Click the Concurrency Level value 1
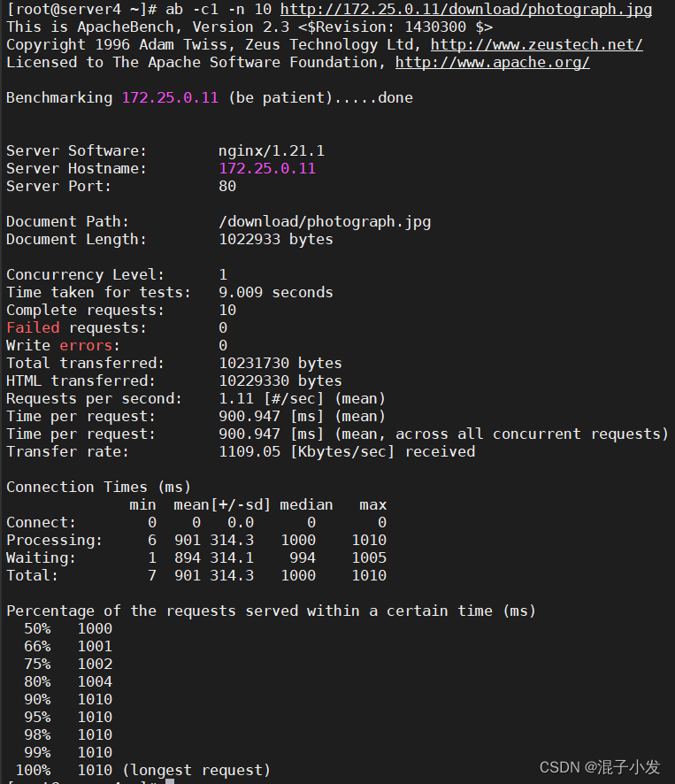Viewport: 675px width, 784px height. click(223, 275)
